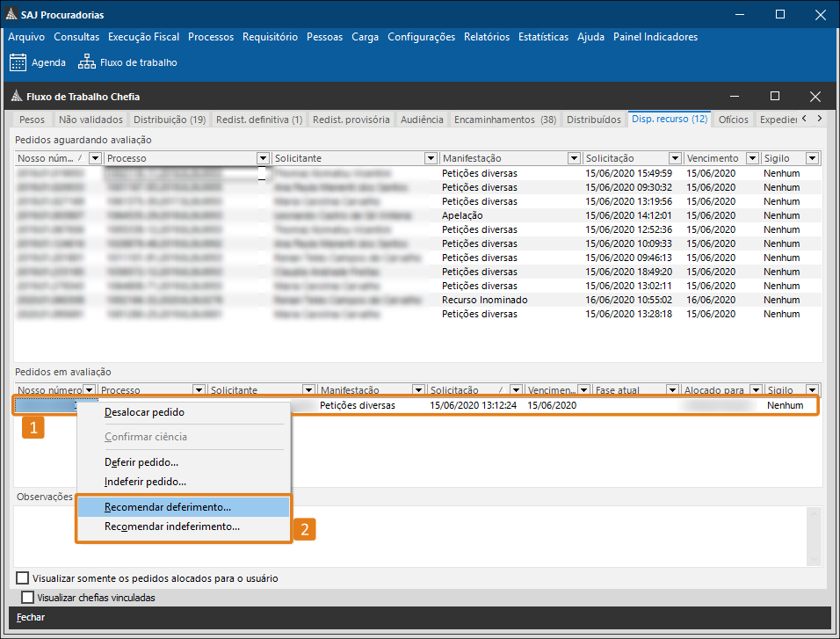Open the Execução Fiscal menu
Screen dimensions: 840x639
coord(143,37)
